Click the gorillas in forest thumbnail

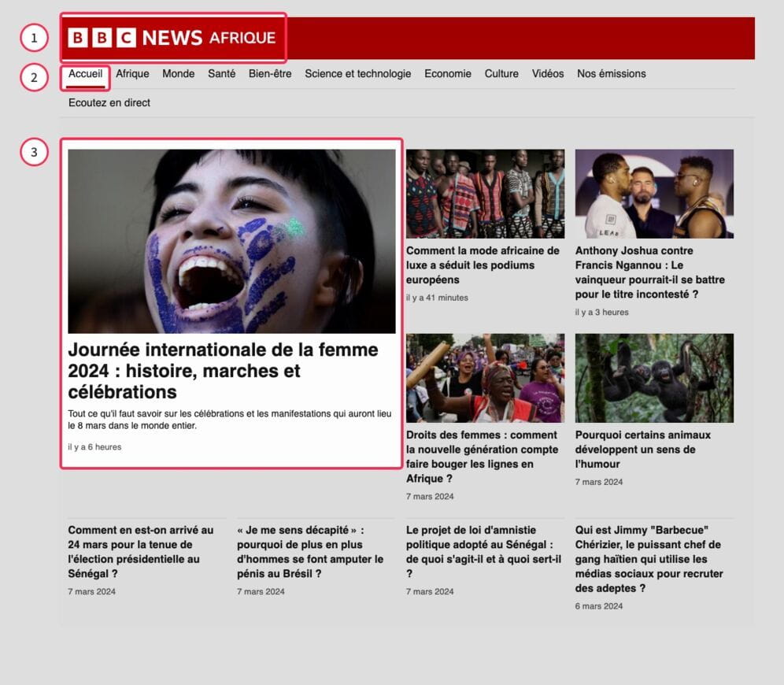coord(653,378)
